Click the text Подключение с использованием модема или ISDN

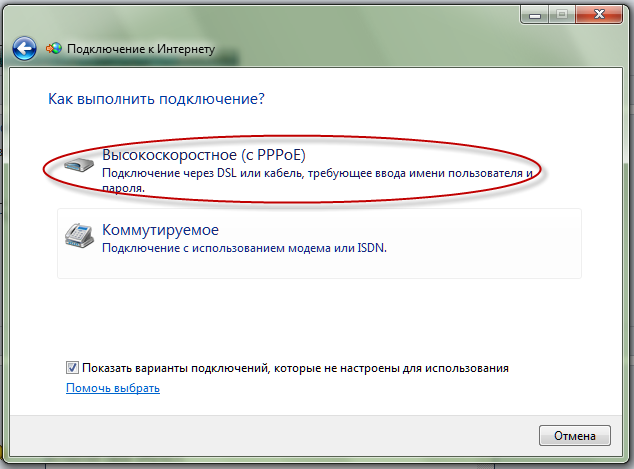(244, 248)
